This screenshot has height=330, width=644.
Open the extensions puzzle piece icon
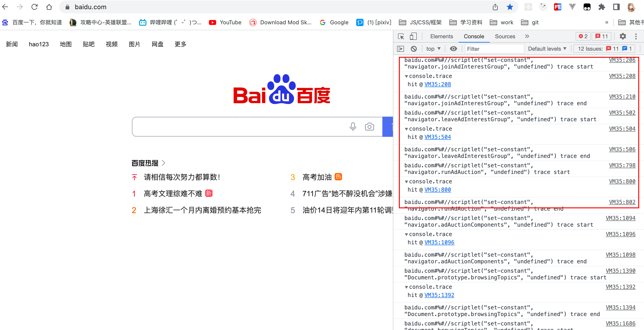coord(602,7)
